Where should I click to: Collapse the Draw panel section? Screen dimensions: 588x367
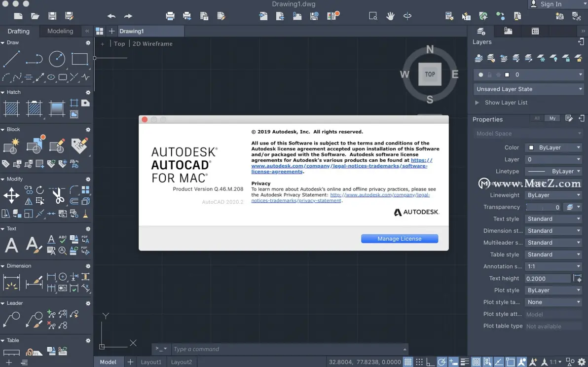pos(2,43)
